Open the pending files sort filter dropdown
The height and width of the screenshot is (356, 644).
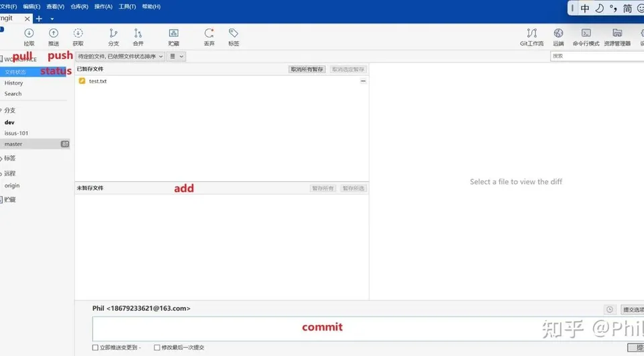[x=120, y=56]
